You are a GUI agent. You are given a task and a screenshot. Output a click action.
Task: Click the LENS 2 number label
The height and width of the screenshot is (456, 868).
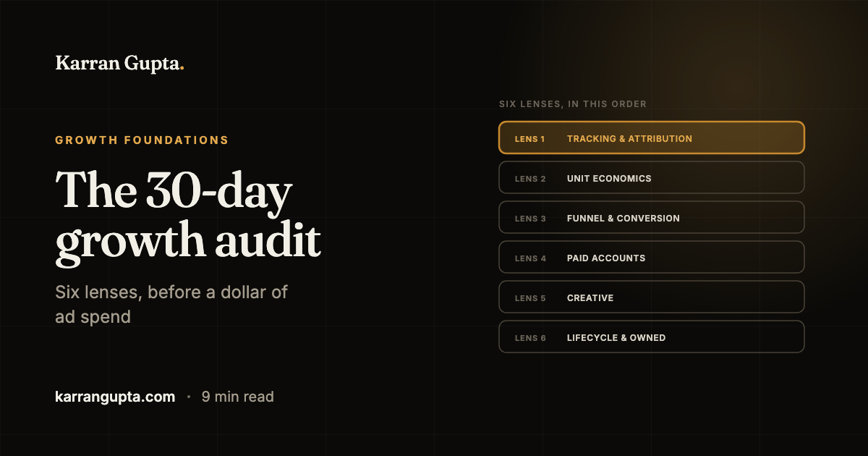[x=530, y=179]
